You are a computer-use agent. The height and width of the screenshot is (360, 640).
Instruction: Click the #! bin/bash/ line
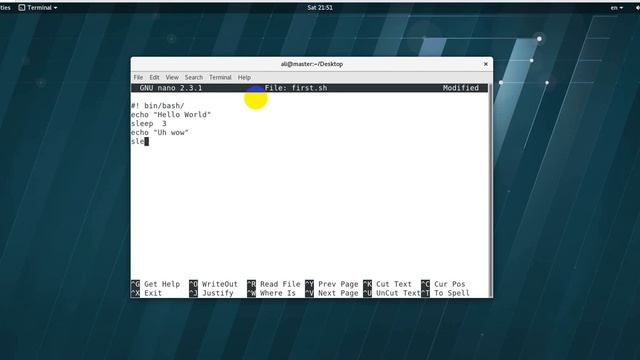[158, 106]
